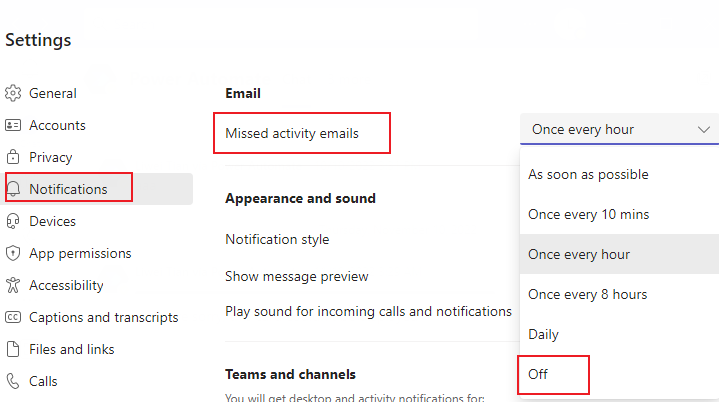
Task: Turn missed activity emails 'Off'
Action: click(619, 374)
